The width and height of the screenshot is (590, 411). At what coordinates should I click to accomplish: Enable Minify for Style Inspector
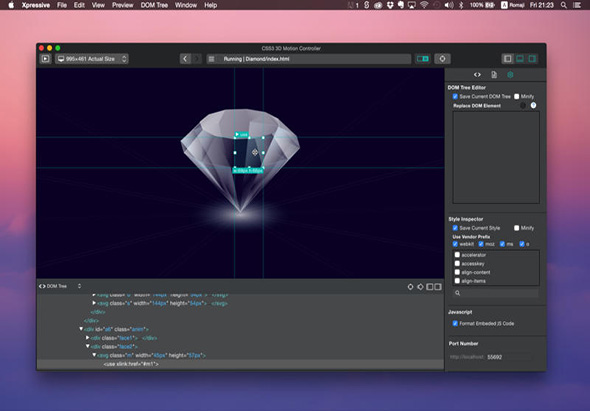tap(517, 228)
